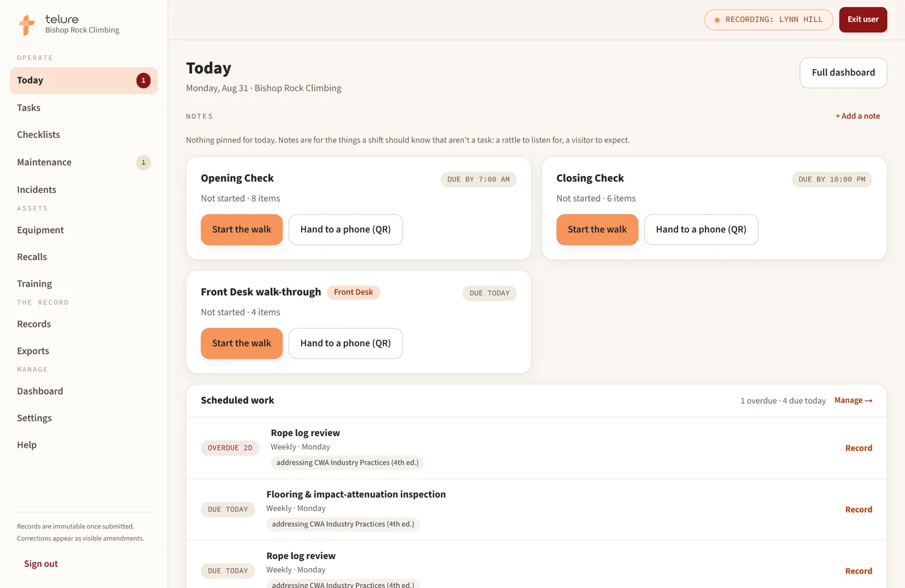This screenshot has width=905, height=588.
Task: Record the Flooring & impact-attenuation inspection
Action: coord(858,509)
